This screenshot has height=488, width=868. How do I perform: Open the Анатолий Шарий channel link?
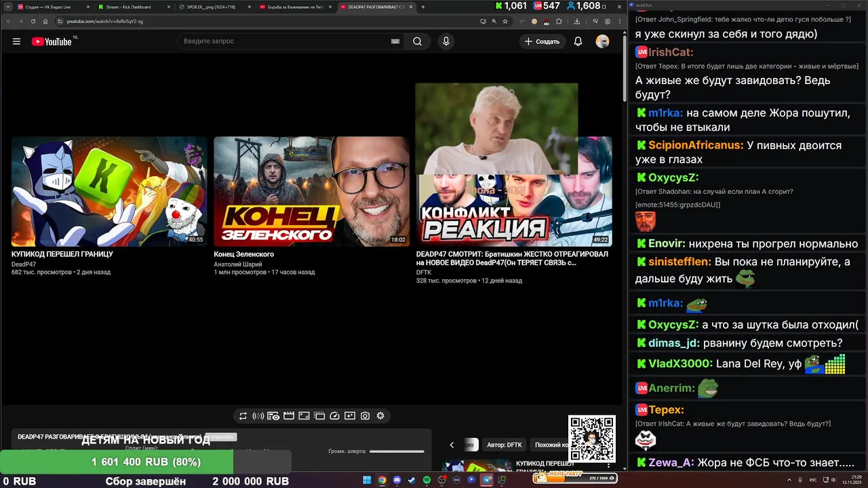(237, 264)
